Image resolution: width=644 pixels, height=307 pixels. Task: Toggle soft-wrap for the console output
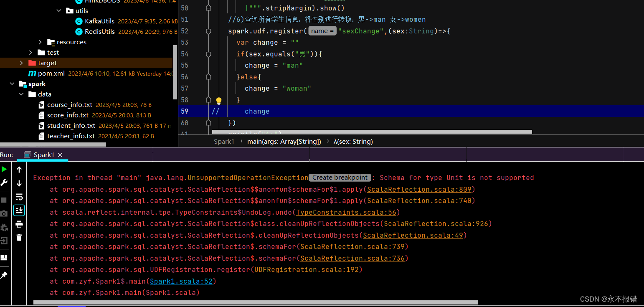(19, 197)
